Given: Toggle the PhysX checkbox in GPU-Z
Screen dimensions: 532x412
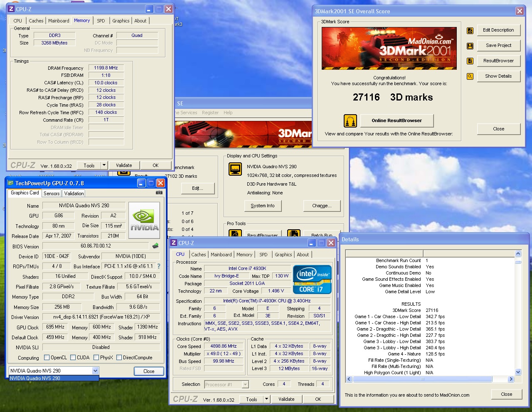Looking at the screenshot, I should pos(96,358).
